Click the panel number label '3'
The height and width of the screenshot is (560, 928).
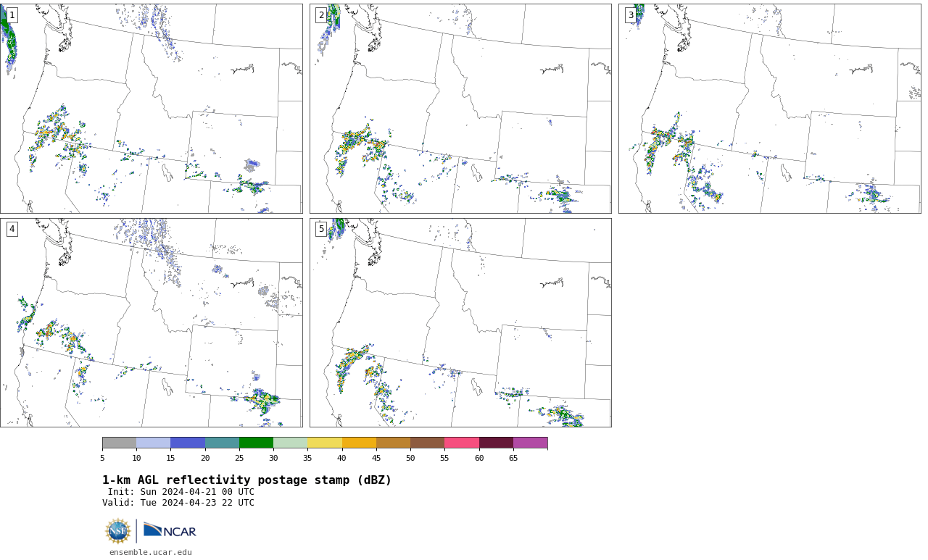click(631, 15)
